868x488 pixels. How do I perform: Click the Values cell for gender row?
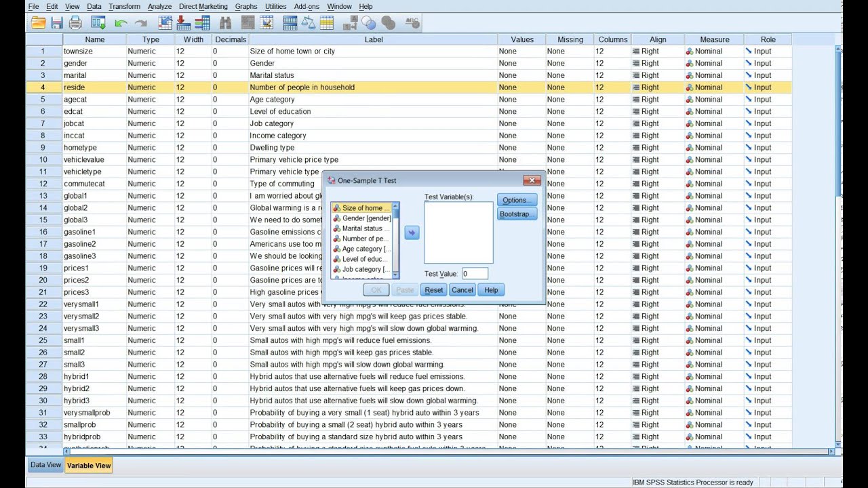[521, 63]
